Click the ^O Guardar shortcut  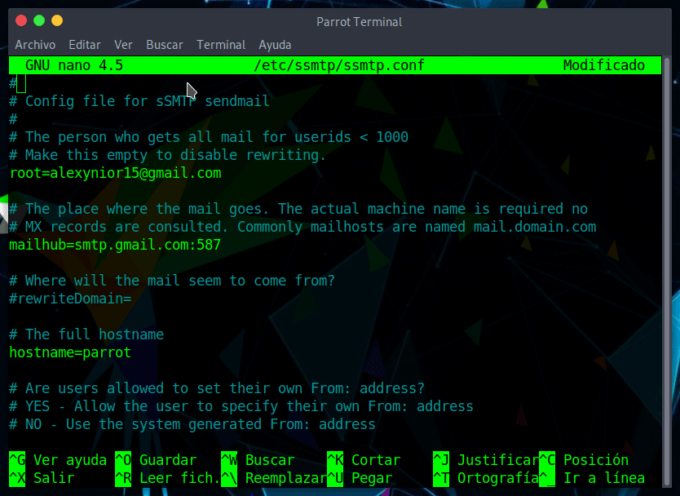pyautogui.click(x=156, y=460)
